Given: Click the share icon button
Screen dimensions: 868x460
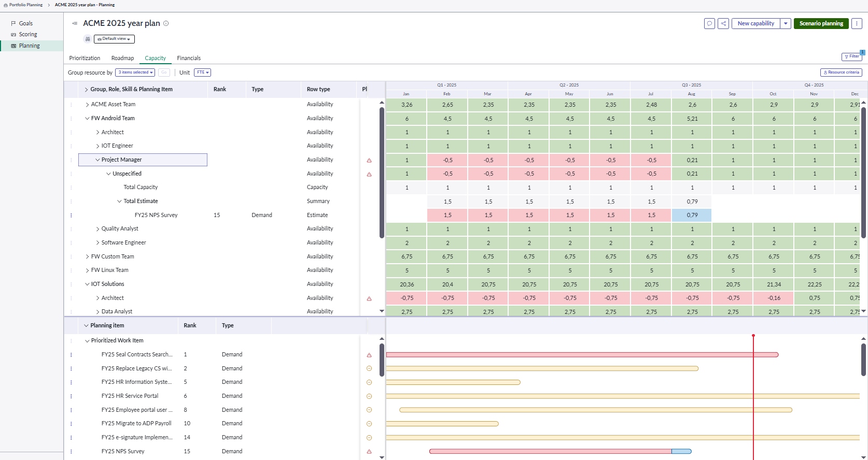Looking at the screenshot, I should click(x=723, y=23).
